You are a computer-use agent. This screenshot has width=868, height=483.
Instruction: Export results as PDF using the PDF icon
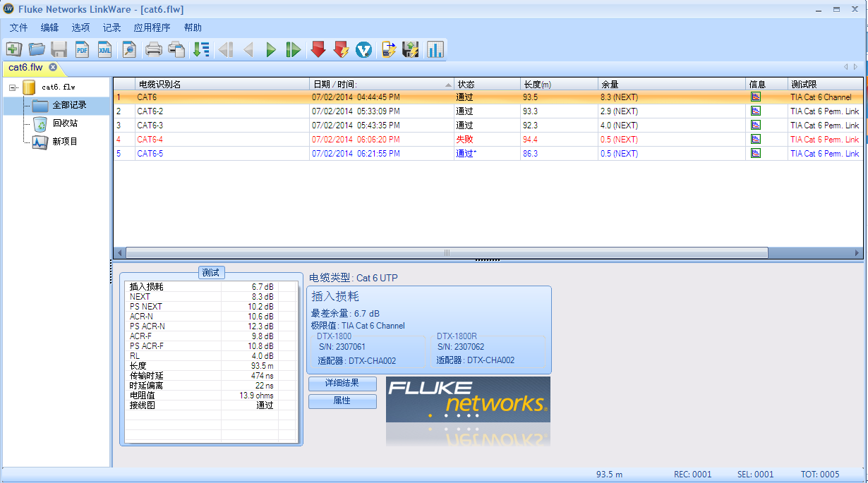82,49
